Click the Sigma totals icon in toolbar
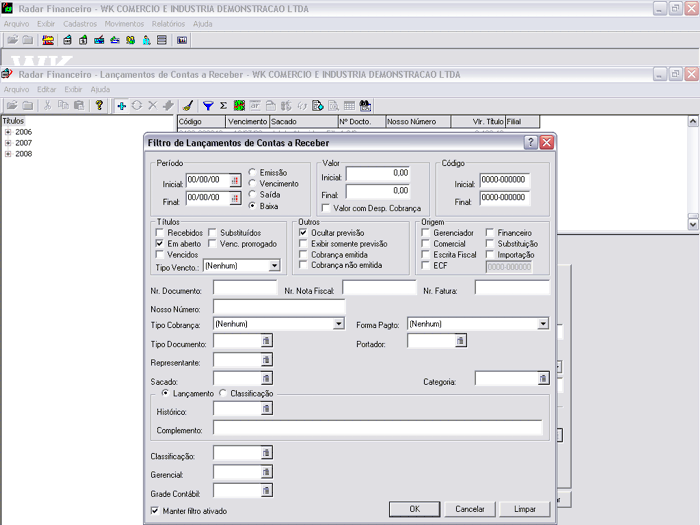This screenshot has width=700, height=525. 223,105
